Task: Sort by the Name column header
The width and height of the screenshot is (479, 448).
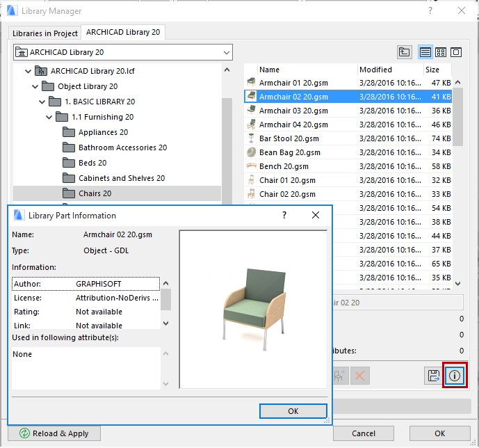Action: tap(307, 70)
